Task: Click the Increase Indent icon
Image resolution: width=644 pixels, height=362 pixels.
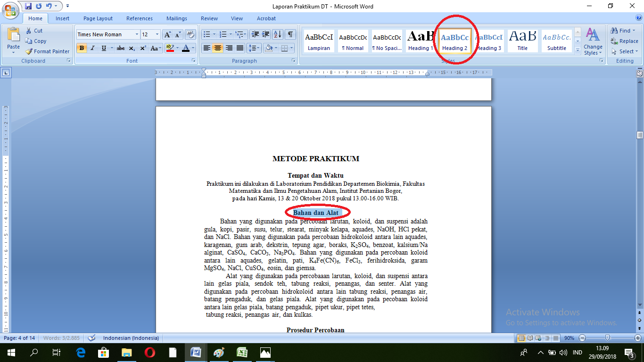Action: [x=266, y=34]
